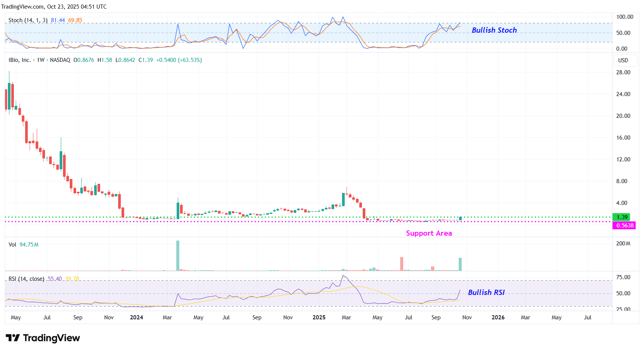Click the 2024 label on time axis

pyautogui.click(x=137, y=317)
